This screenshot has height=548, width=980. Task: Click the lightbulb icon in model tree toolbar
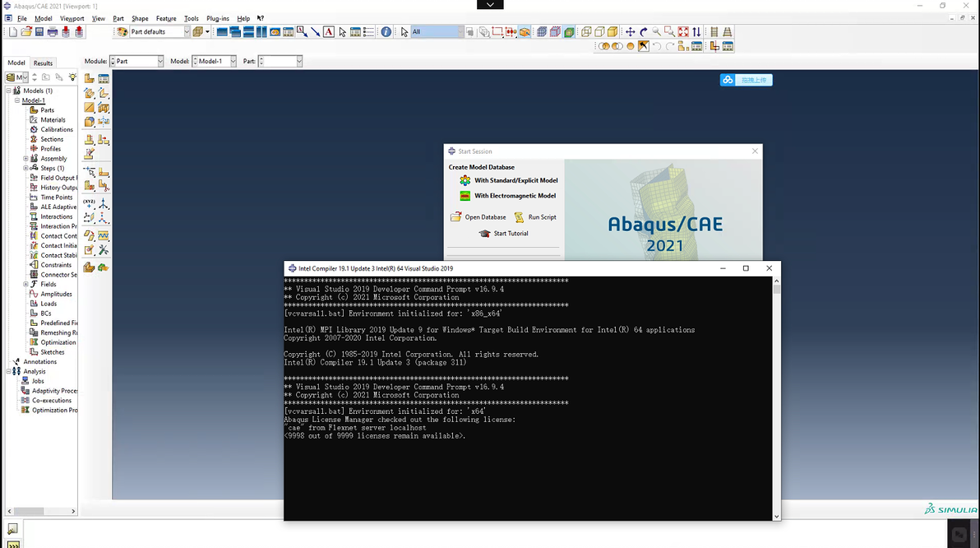pos(72,77)
